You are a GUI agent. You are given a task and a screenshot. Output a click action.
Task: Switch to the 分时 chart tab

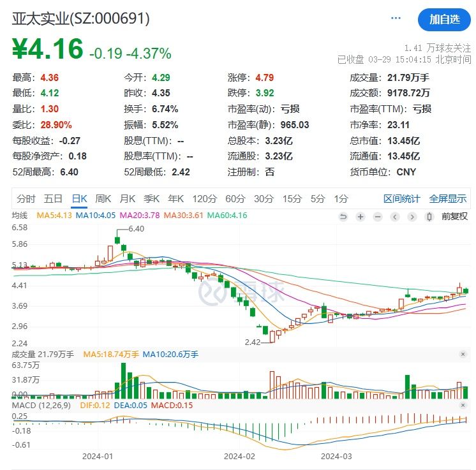pyautogui.click(x=26, y=199)
